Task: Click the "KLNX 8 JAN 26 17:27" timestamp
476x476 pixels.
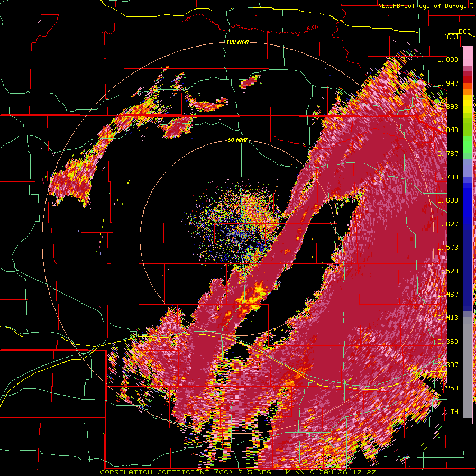Action: (331, 472)
